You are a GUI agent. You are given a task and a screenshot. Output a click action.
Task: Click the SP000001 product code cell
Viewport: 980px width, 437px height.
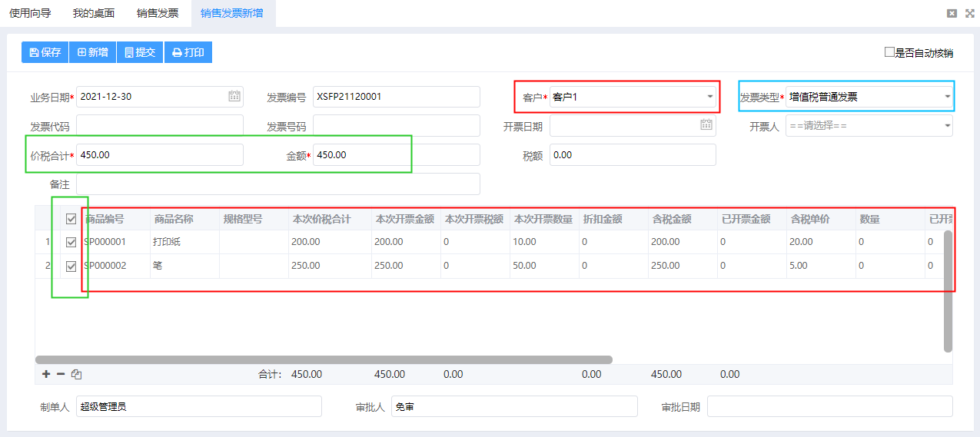click(115, 242)
